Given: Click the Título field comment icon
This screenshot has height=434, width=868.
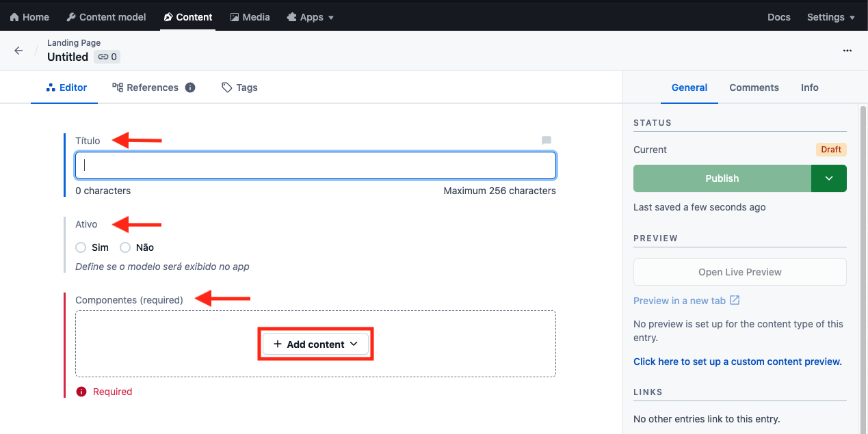Looking at the screenshot, I should 547,141.
